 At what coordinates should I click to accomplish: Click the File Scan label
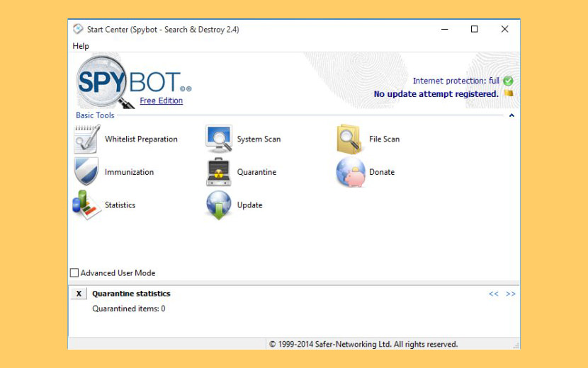(385, 139)
